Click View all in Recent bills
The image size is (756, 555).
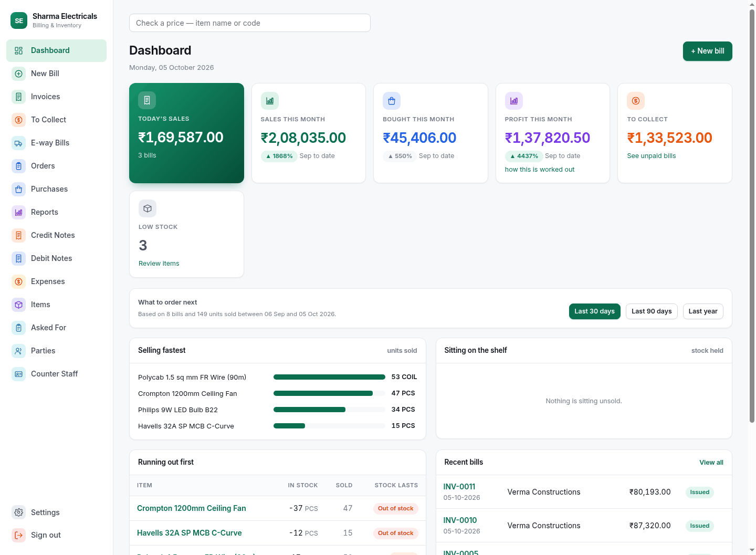(711, 463)
